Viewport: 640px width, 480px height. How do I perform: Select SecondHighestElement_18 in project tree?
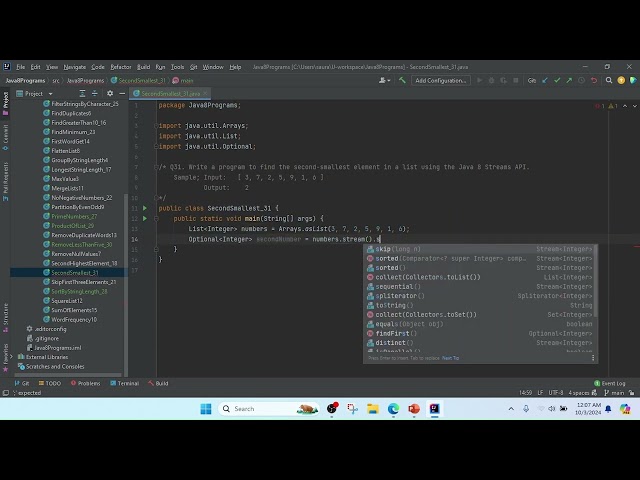[x=84, y=263]
